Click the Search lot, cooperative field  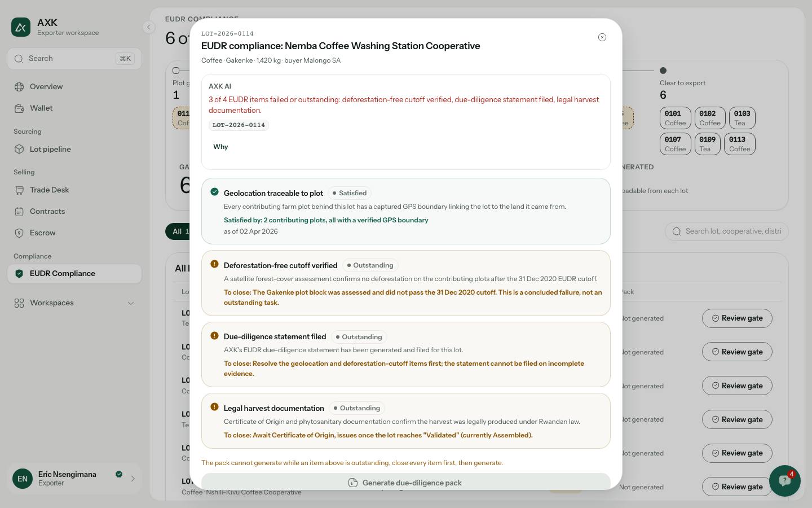tap(727, 231)
